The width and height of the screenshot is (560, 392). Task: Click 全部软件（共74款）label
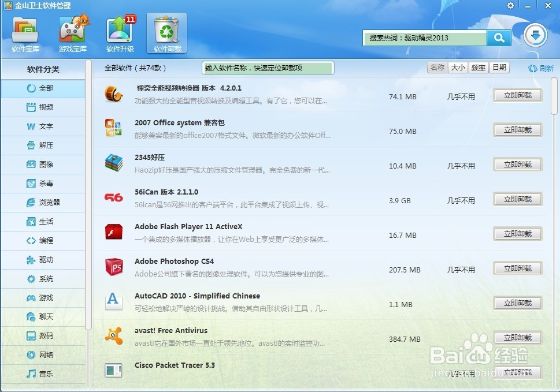tap(135, 68)
